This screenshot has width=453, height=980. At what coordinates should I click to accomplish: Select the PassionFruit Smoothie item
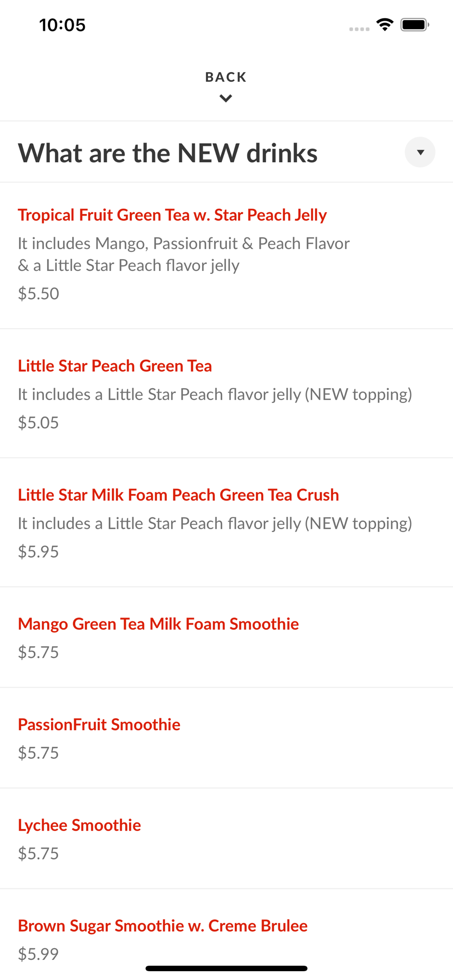99,725
